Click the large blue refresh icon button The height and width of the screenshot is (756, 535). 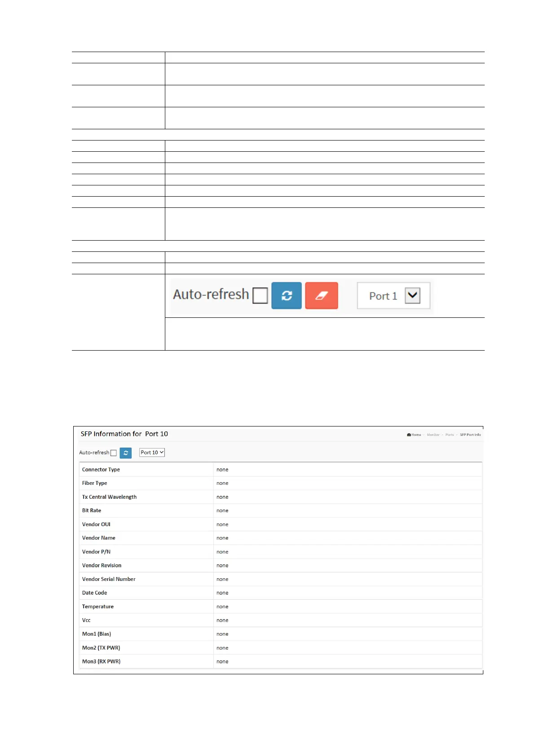pyautogui.click(x=287, y=295)
